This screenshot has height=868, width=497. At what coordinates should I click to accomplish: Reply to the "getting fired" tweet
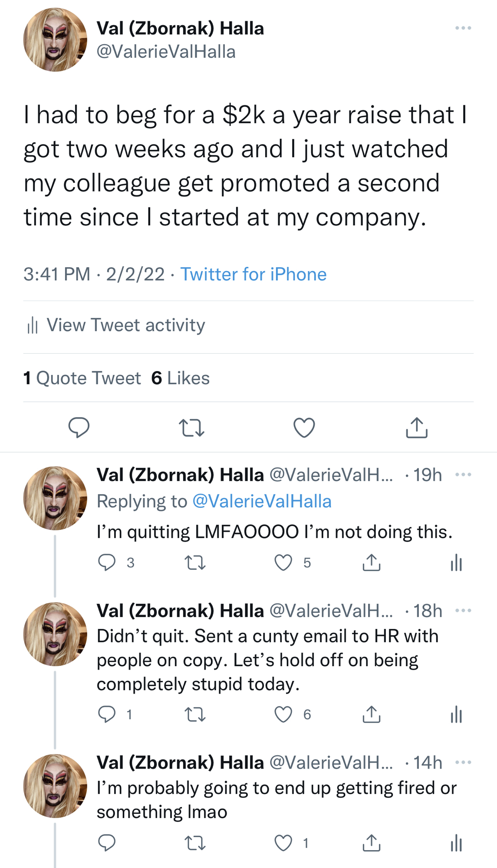[107, 843]
